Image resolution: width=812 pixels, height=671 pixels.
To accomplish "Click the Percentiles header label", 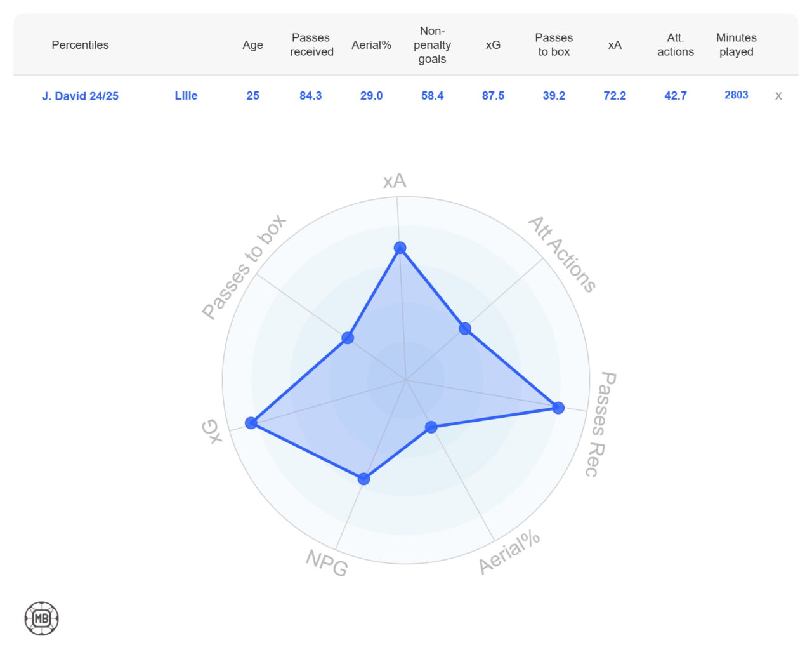I will click(80, 45).
